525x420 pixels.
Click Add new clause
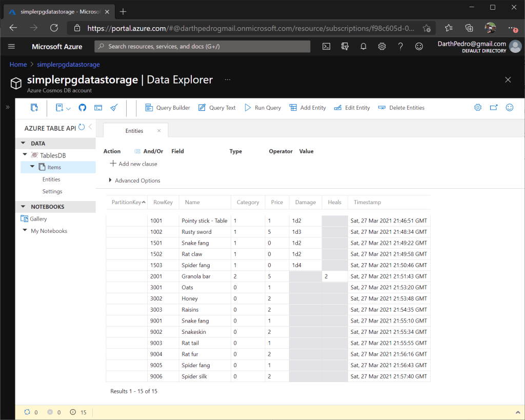coord(134,164)
